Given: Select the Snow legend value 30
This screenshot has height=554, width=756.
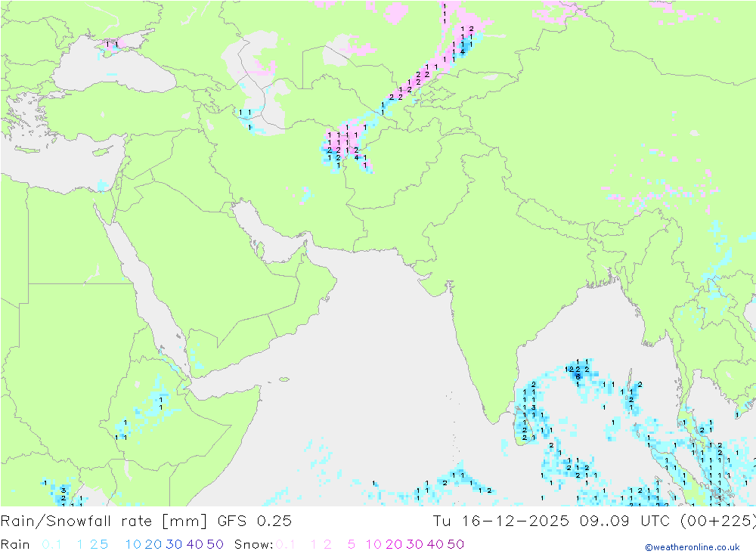Looking at the screenshot, I should click(414, 544).
